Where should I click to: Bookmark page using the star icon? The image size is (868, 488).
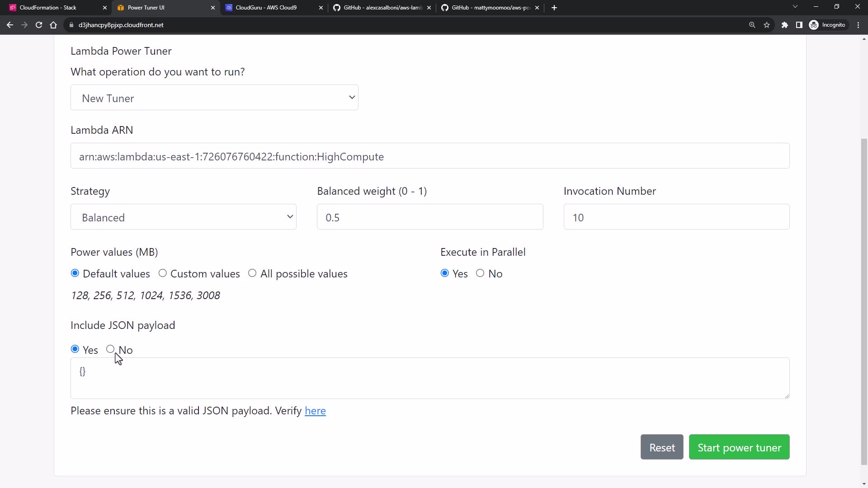767,25
